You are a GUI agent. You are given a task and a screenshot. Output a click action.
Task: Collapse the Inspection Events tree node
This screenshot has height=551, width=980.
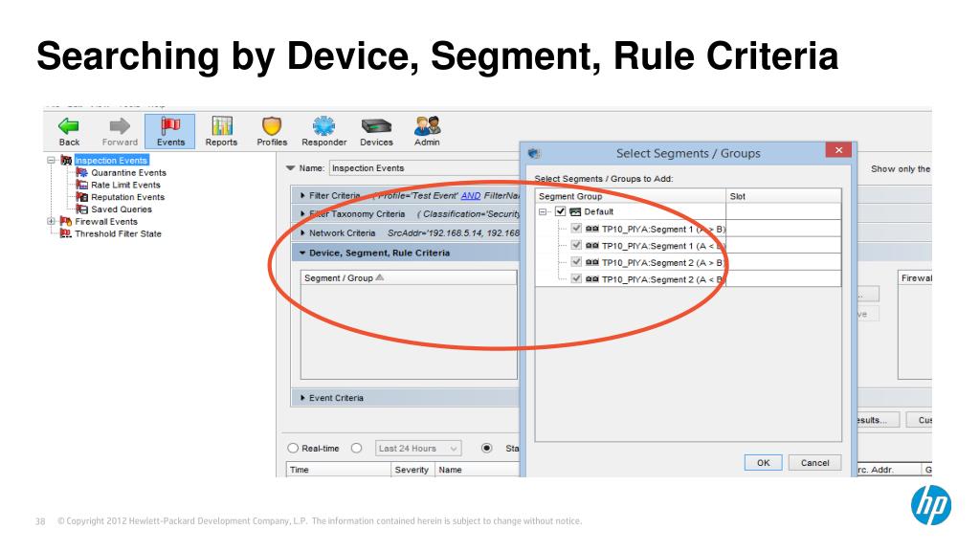click(52, 161)
